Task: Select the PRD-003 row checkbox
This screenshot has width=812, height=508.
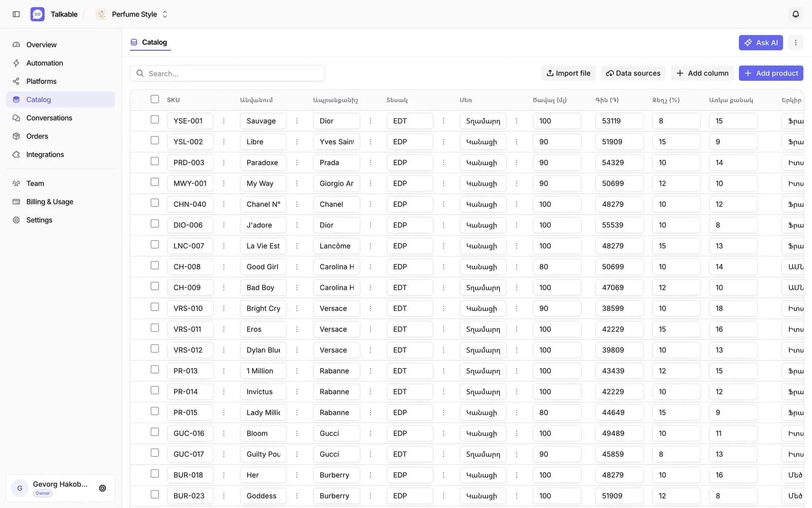Action: pos(155,161)
